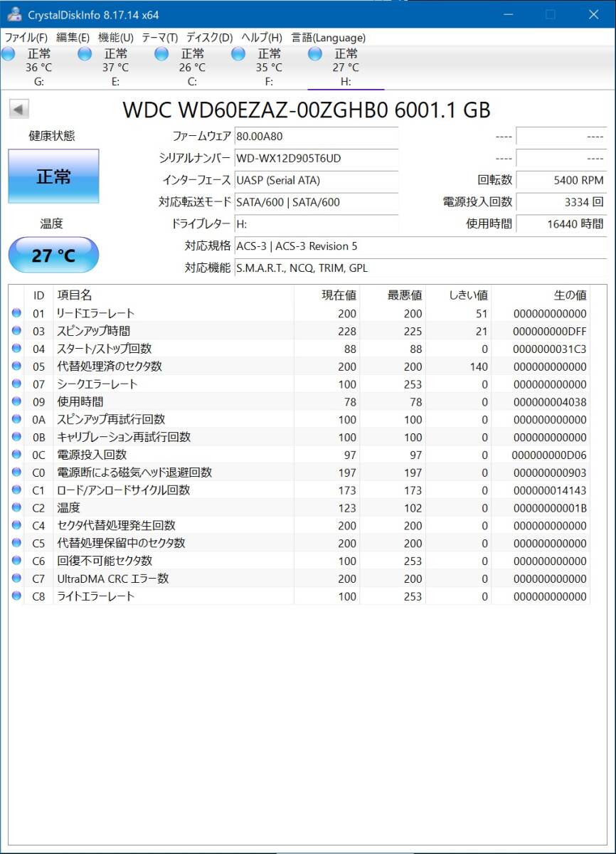Click power-on count 3334 回

(x=561, y=202)
